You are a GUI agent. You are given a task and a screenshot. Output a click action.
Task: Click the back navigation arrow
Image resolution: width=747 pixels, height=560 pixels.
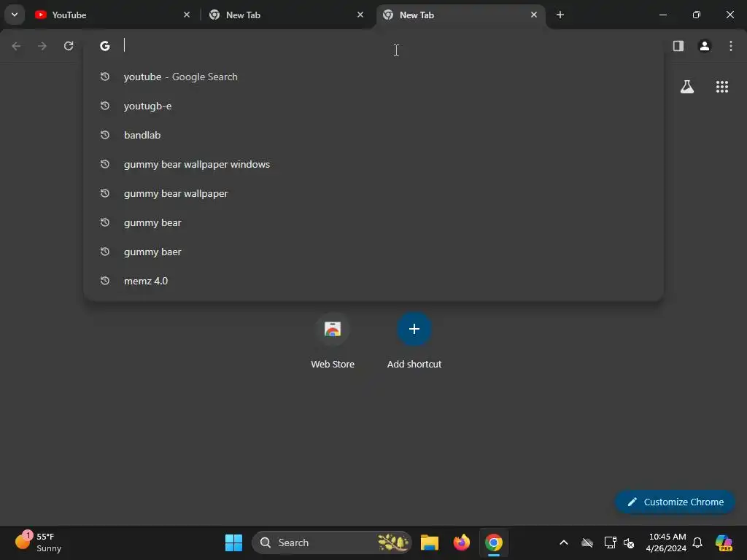pos(16,46)
